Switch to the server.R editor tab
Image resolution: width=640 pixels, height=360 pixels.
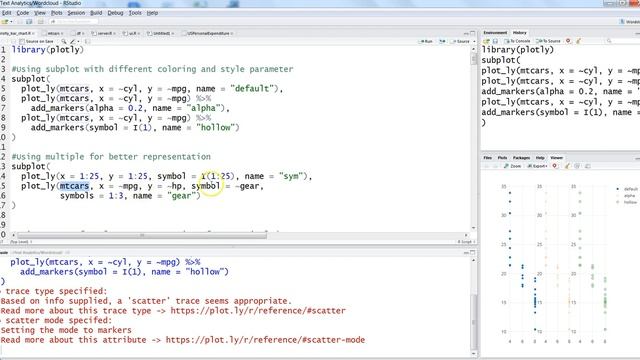[104, 33]
